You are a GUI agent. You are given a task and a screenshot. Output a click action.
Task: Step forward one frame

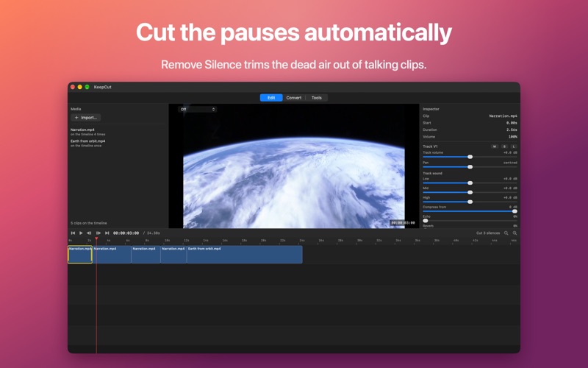tap(98, 233)
